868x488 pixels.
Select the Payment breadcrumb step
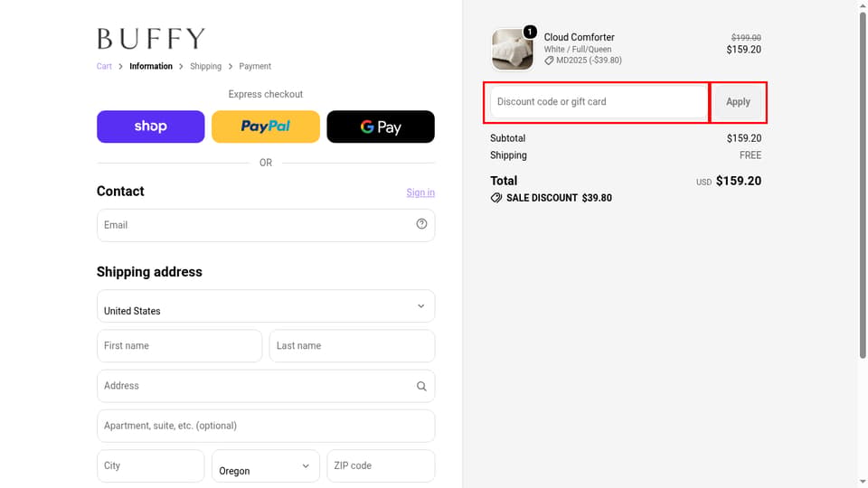pos(255,66)
